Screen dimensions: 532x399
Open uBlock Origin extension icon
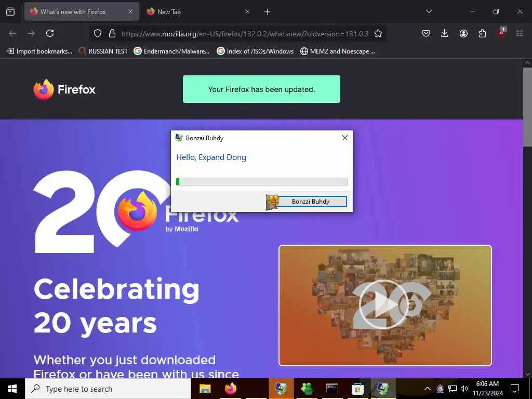click(x=501, y=33)
